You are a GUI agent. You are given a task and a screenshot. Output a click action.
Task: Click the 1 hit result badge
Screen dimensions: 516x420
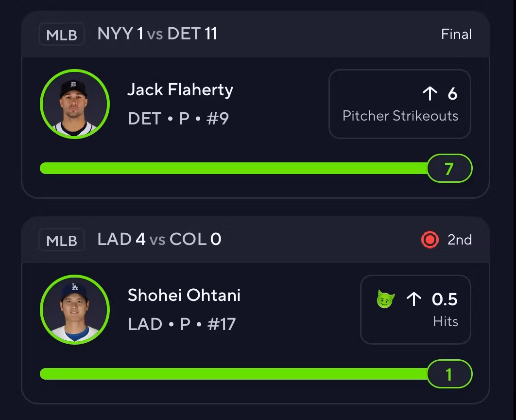(x=449, y=374)
